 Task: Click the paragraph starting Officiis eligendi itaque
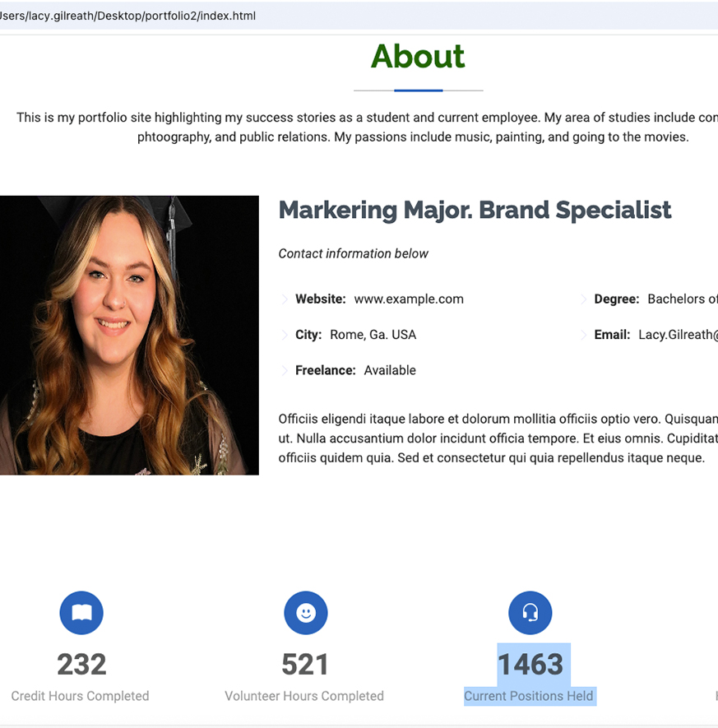tap(498, 438)
